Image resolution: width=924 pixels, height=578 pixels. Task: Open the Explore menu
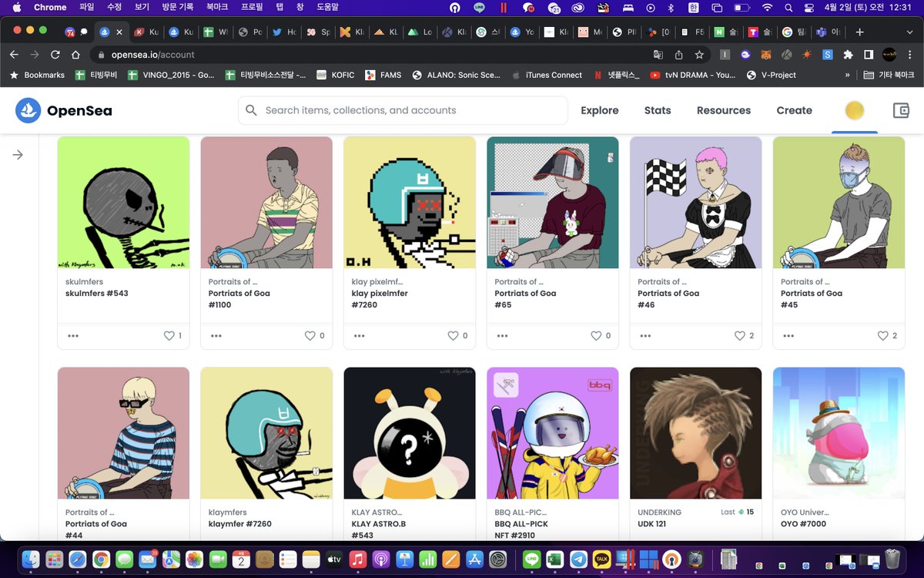[x=600, y=110]
